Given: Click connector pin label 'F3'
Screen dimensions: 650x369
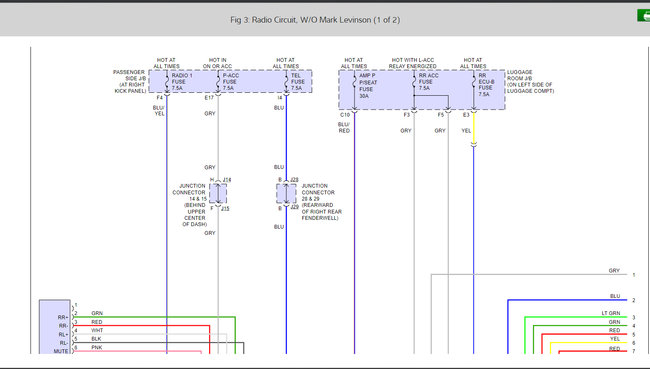Looking at the screenshot, I should 407,115.
